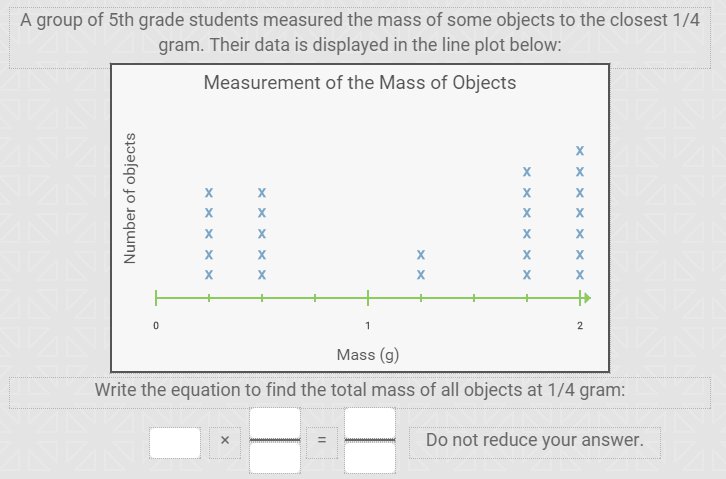The height and width of the screenshot is (479, 726).
Task: Click the top X above the 1/4 tick
Action: coord(209,193)
